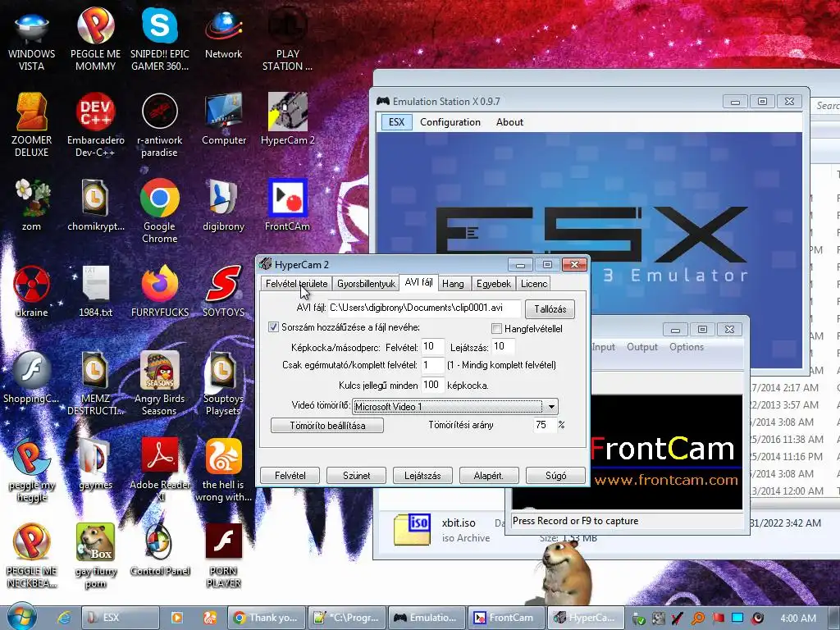Select the chomikrypt desktop icon
Viewport: 840px width, 630px height.
pos(95,206)
